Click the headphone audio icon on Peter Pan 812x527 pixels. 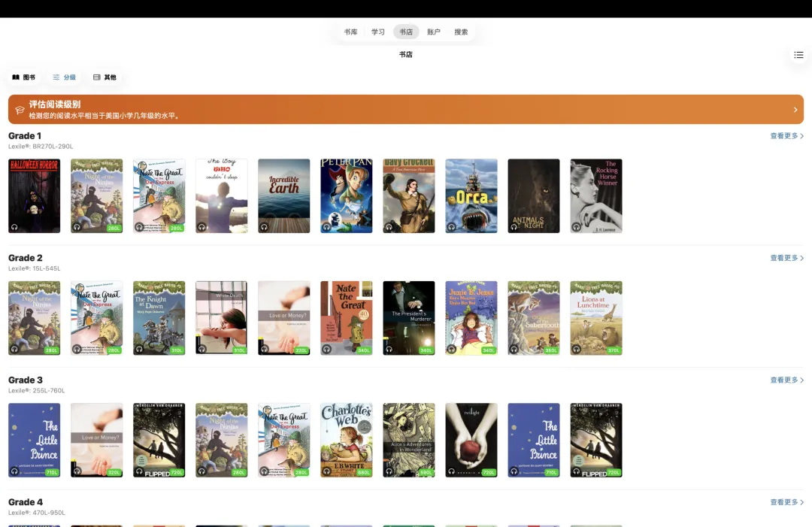click(x=327, y=227)
